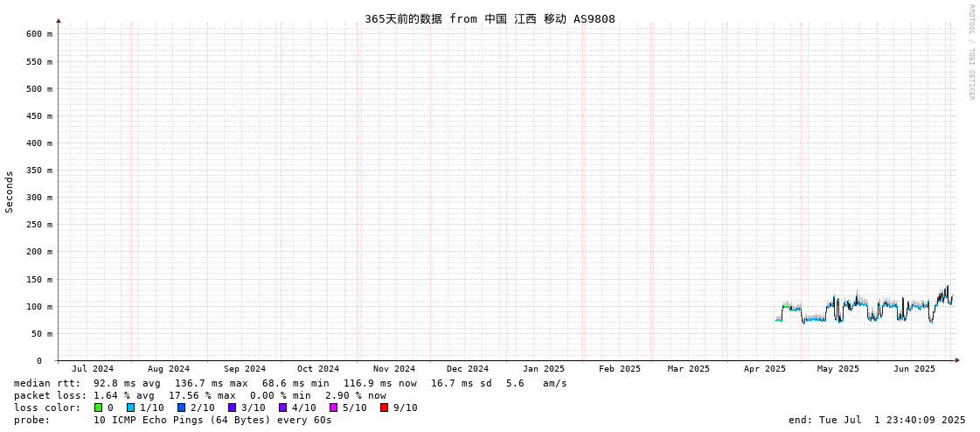The height and width of the screenshot is (432, 980).
Task: Click the "Jun 2025" x-axis label
Action: tap(914, 369)
